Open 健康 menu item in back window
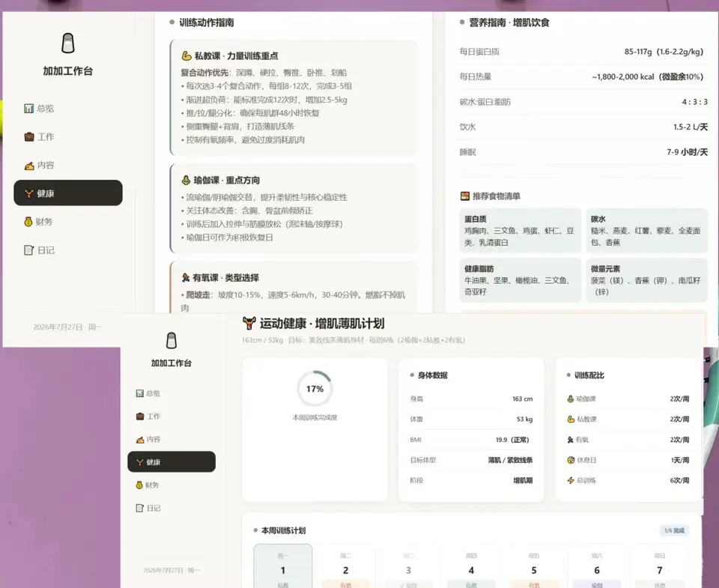The image size is (719, 588). point(68,193)
